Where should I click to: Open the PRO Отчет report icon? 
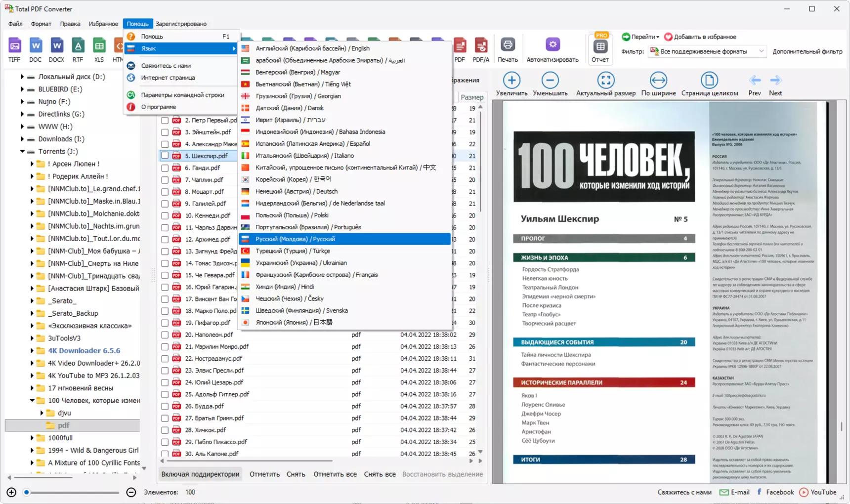point(600,48)
